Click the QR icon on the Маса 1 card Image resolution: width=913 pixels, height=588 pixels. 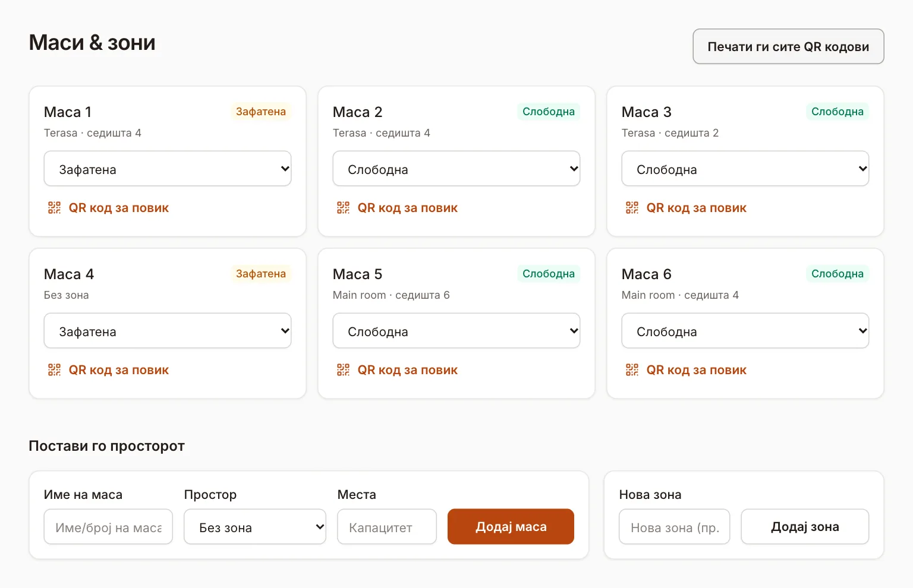54,208
